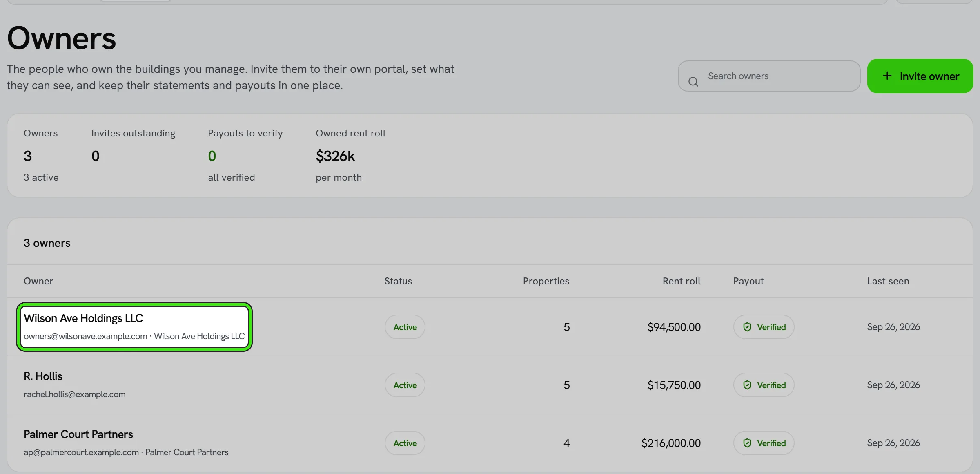Click the Invites outstanding stat value
This screenshot has height=474, width=980.
click(x=96, y=156)
